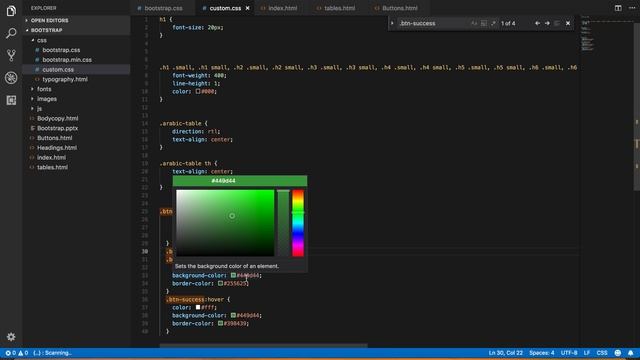Click the #000 color swatch on line 10

198,91
